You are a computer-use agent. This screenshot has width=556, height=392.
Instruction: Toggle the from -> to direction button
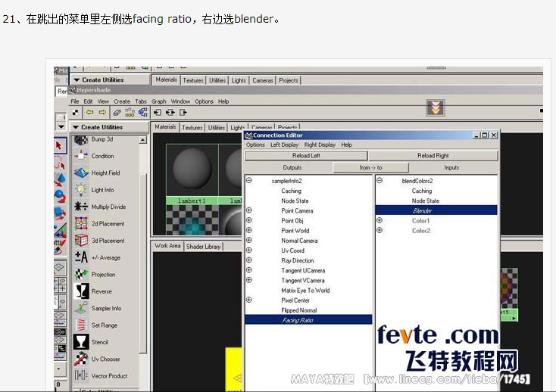[x=371, y=167]
